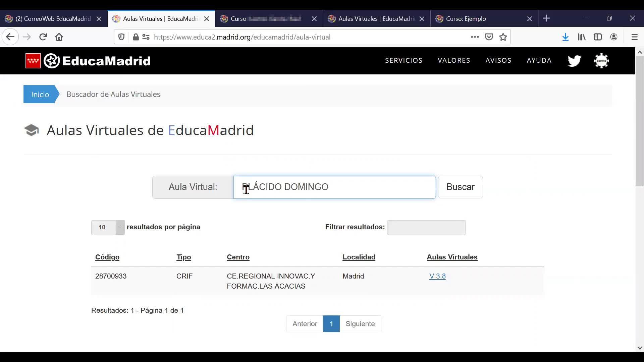The image size is (644, 362).
Task: Toggle the sidebar view icon
Action: click(x=598, y=37)
